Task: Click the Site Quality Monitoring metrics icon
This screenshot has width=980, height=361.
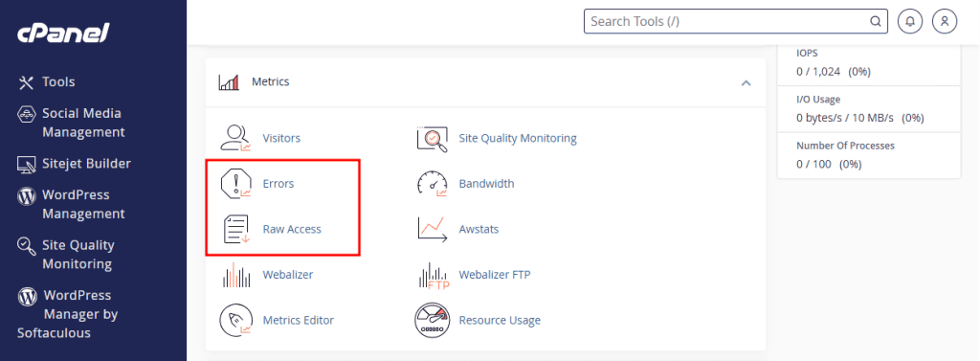Action: coord(432,138)
